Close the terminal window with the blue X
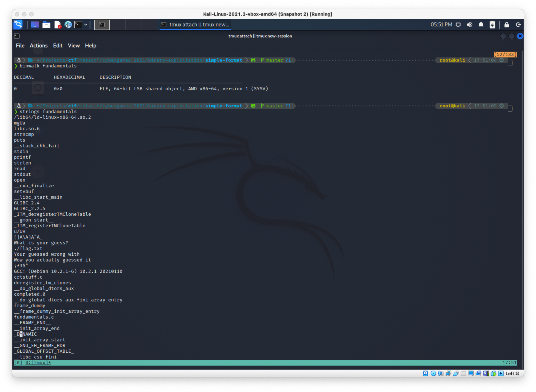536x392 pixels. click(x=520, y=36)
